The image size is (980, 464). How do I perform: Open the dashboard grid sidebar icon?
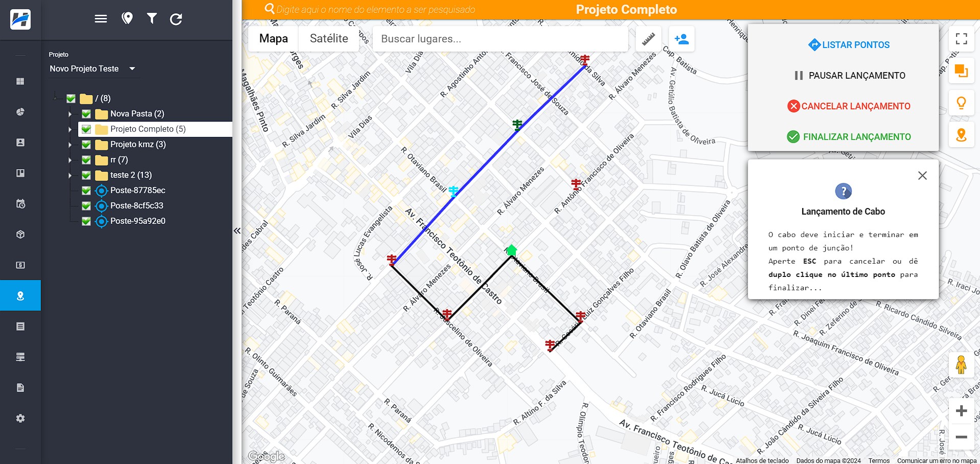[x=20, y=81]
